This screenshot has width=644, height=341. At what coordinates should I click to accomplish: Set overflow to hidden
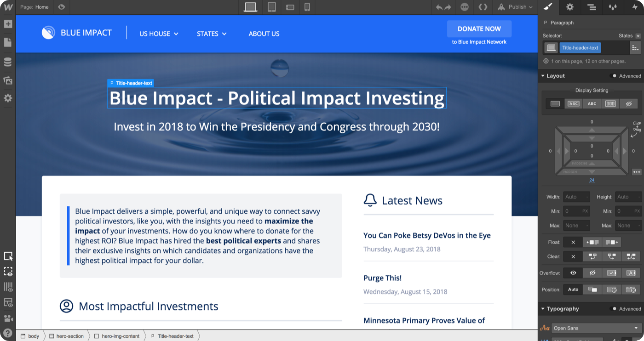click(x=592, y=273)
